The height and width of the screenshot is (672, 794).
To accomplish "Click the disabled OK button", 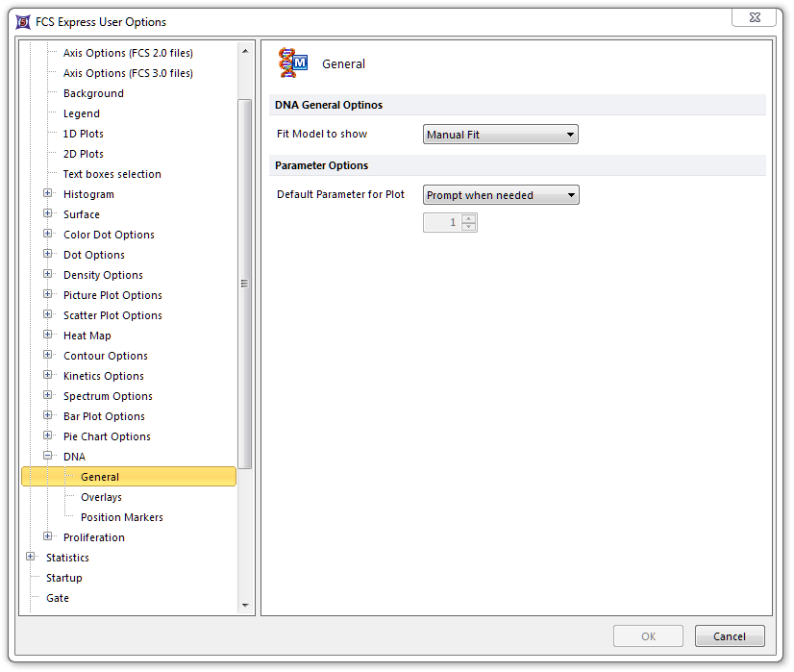I will 648,636.
